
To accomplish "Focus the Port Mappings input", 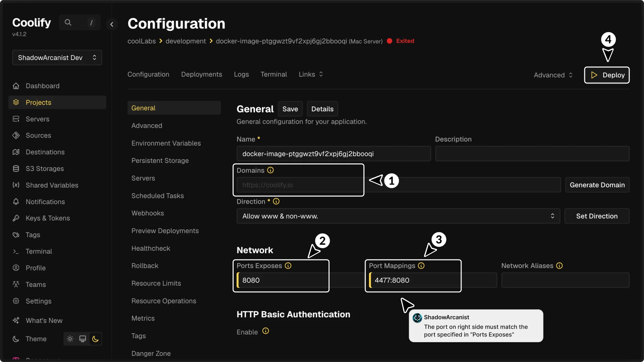I will click(x=433, y=280).
